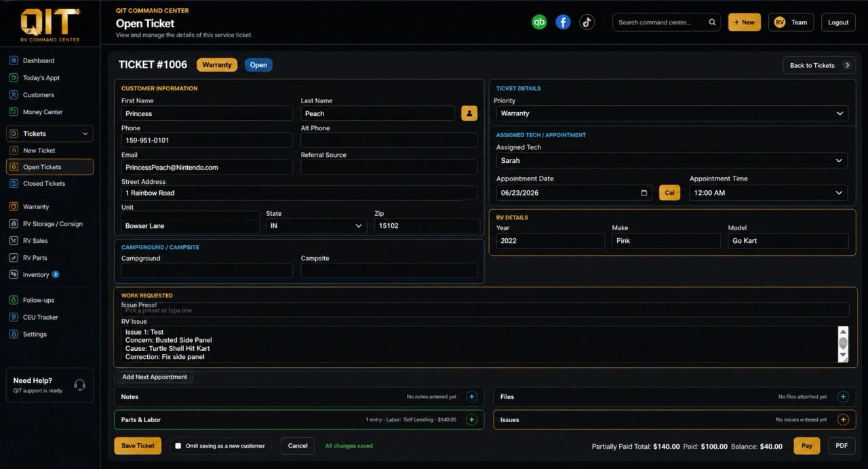Click the RV Model field Go Kart
The height and width of the screenshot is (469, 868).
coord(788,241)
